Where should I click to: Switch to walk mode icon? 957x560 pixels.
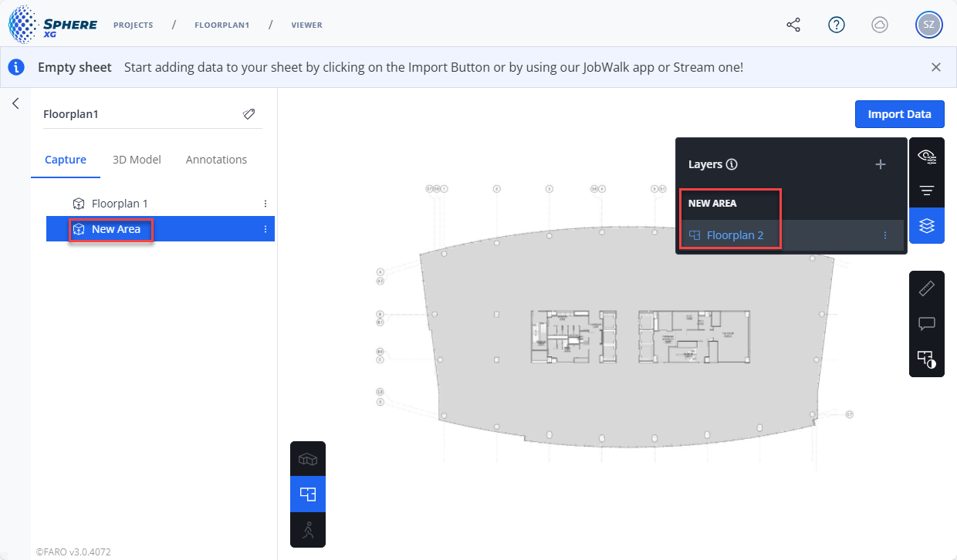[308, 530]
